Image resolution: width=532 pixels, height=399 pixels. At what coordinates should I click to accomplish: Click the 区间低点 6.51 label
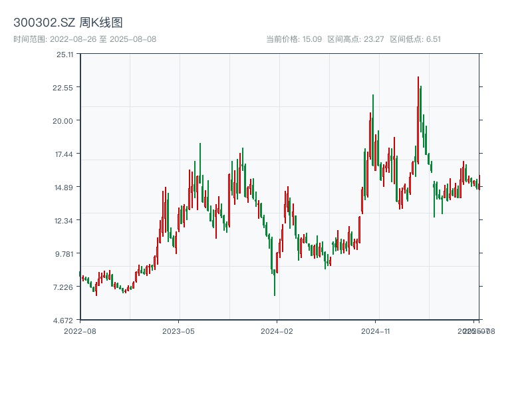tap(415, 39)
